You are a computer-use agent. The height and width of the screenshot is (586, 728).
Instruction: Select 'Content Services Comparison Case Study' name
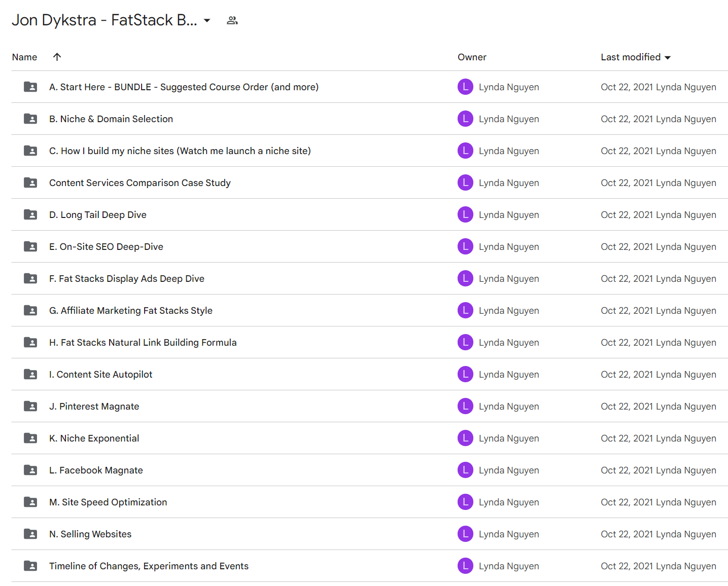pyautogui.click(x=140, y=183)
